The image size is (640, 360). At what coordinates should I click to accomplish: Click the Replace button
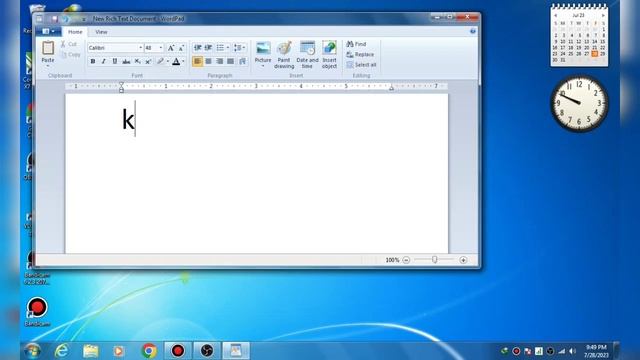point(360,54)
